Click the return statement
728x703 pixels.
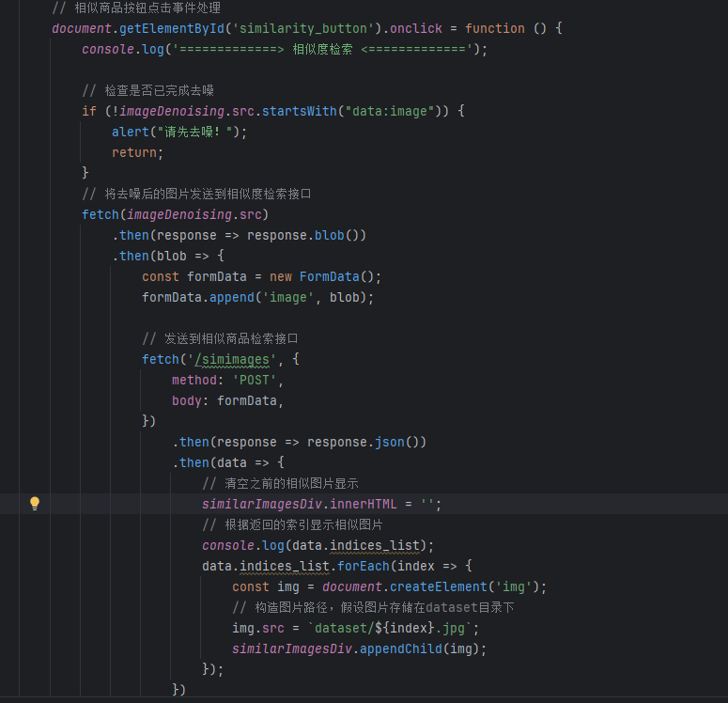pos(137,152)
